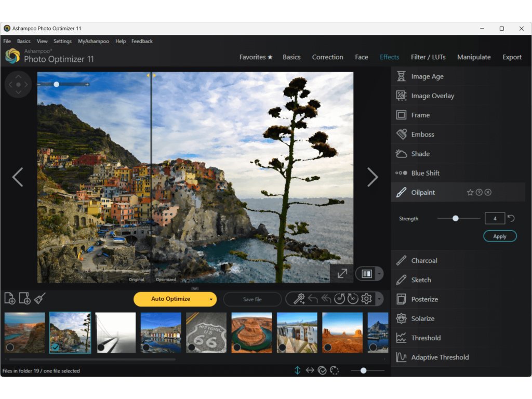Add Oilpaint to favorites with star icon
The height and width of the screenshot is (399, 532).
470,192
